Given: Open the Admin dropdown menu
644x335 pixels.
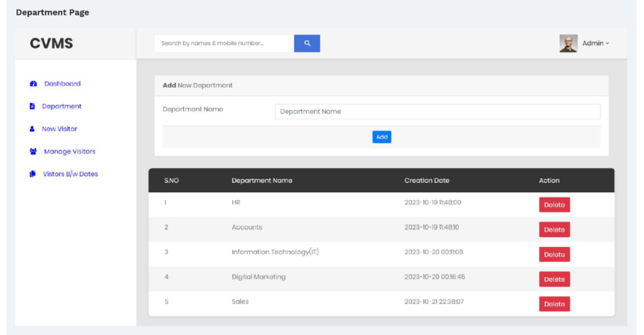Looking at the screenshot, I should [596, 43].
